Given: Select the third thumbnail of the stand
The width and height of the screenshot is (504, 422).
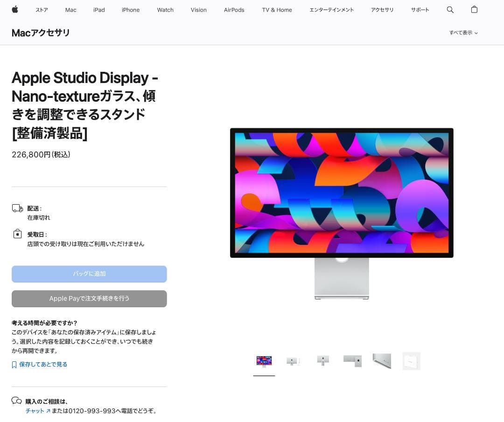Looking at the screenshot, I should tap(323, 361).
